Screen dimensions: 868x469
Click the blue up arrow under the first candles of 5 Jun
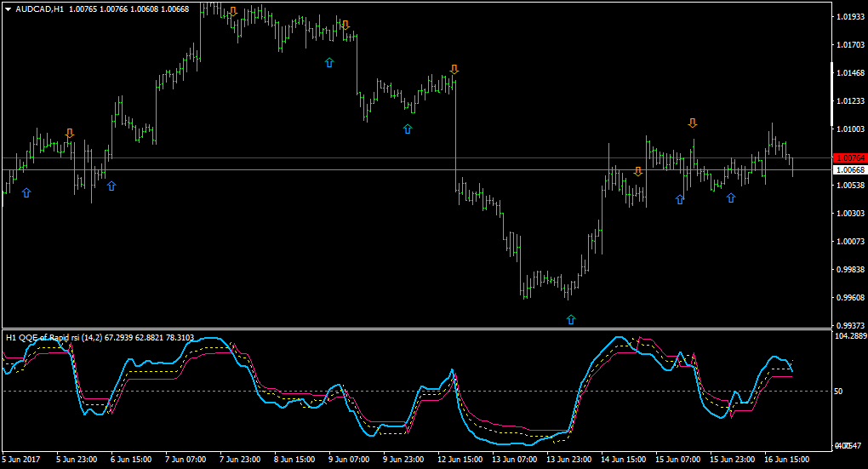26,192
